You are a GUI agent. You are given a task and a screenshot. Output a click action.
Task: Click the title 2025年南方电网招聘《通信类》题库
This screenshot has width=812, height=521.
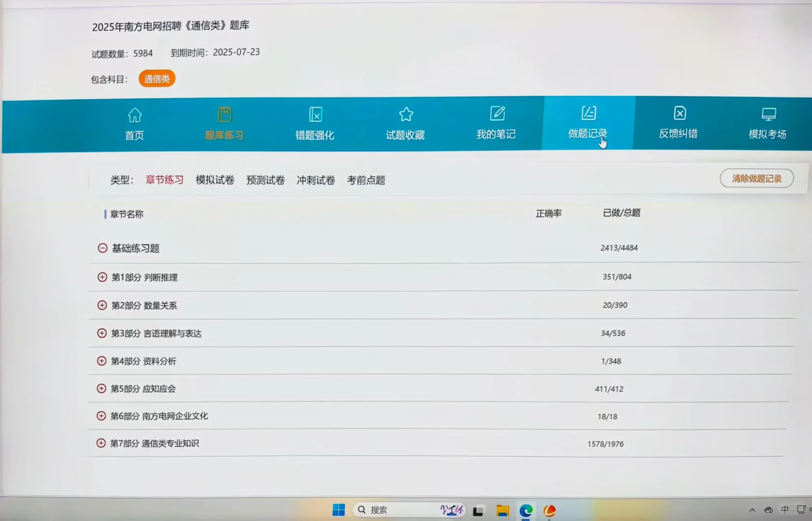pyautogui.click(x=171, y=26)
